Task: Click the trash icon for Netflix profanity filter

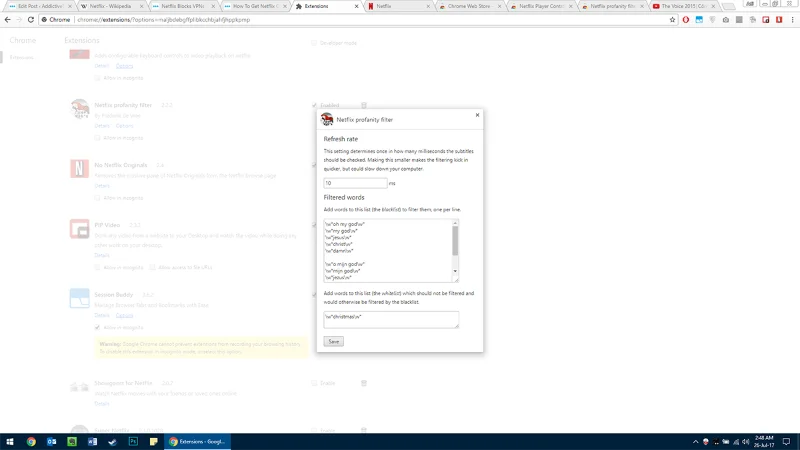Action: point(364,105)
